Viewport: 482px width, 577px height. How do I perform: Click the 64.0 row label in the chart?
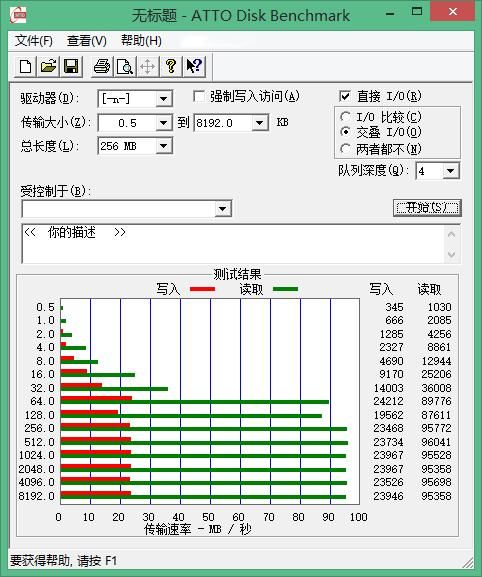tap(43, 401)
